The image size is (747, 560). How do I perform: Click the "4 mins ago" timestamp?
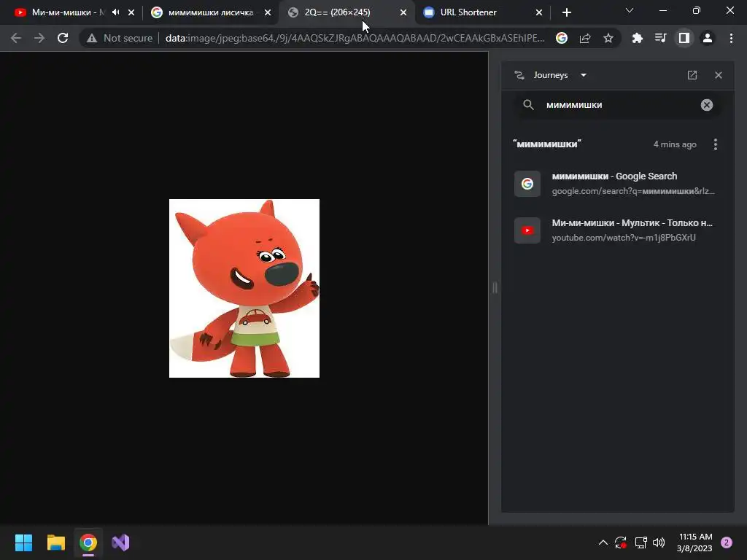pos(675,144)
